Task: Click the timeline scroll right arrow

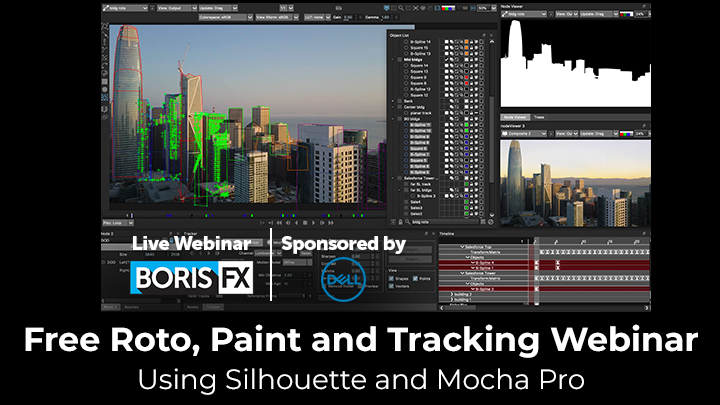Action: coord(647,308)
